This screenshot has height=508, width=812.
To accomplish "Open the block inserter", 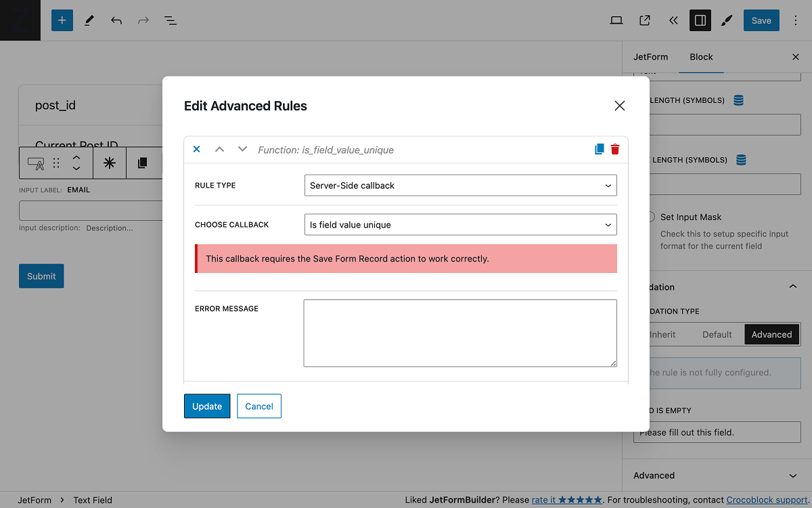I will [62, 20].
